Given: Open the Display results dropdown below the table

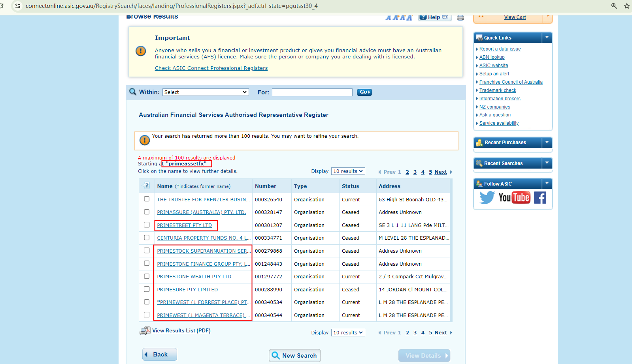Looking at the screenshot, I should (348, 333).
